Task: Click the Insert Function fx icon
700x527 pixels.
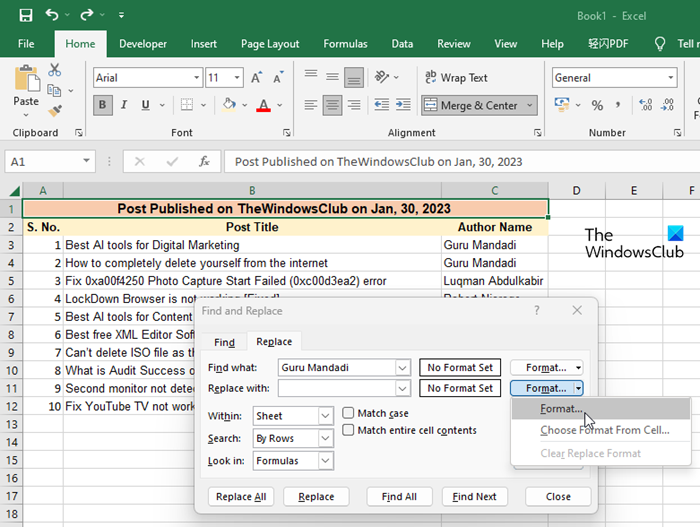Action: (204, 161)
